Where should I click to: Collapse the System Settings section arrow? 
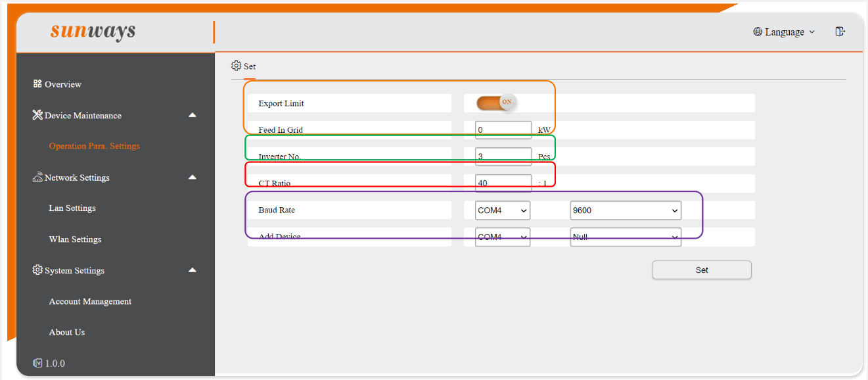(193, 270)
